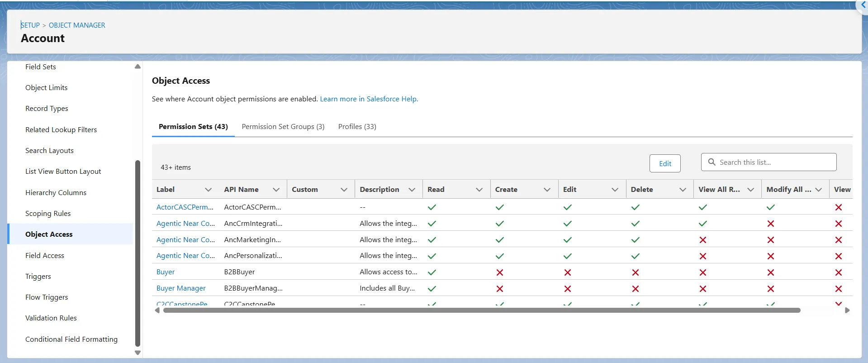Open the Edit column menu chevron

[615, 190]
